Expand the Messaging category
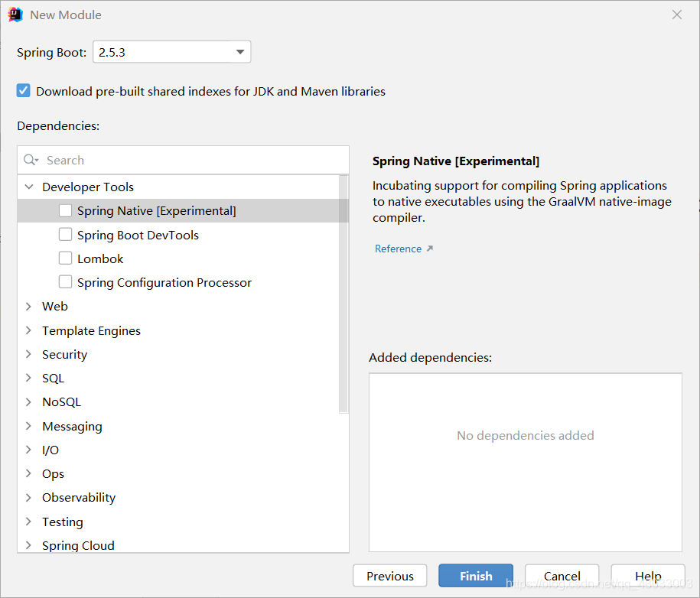 point(28,426)
